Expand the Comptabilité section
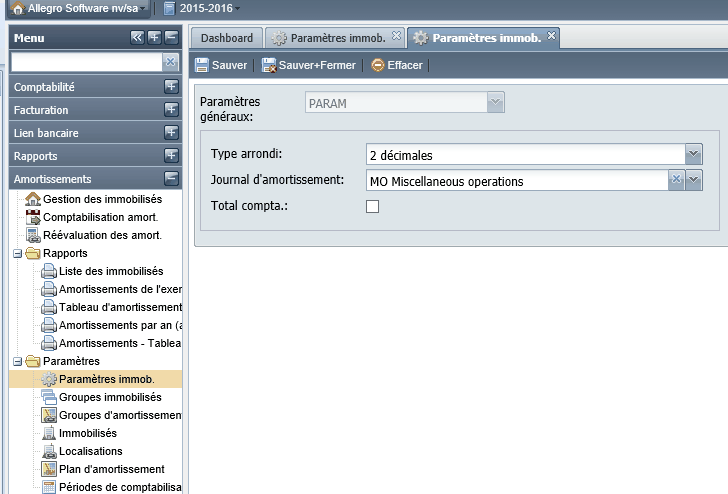Screen dimensions: 728x494 click(x=171, y=86)
